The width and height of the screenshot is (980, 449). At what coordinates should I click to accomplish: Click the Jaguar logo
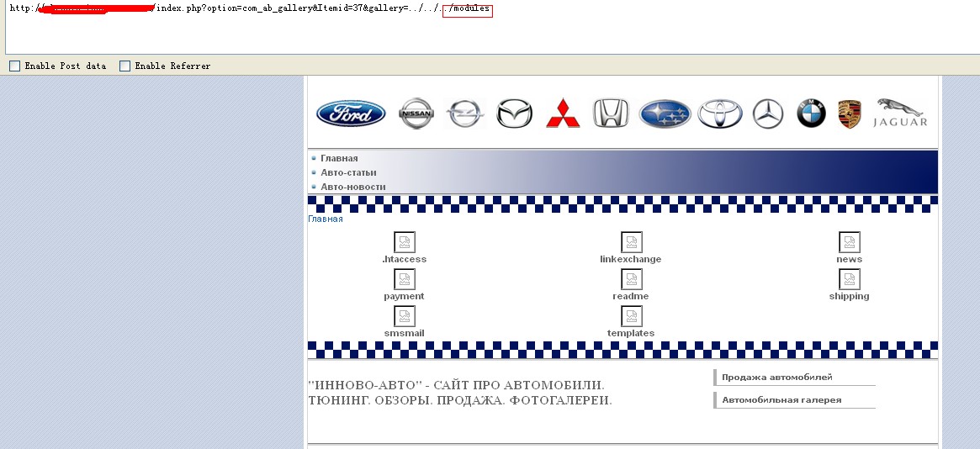(x=900, y=113)
